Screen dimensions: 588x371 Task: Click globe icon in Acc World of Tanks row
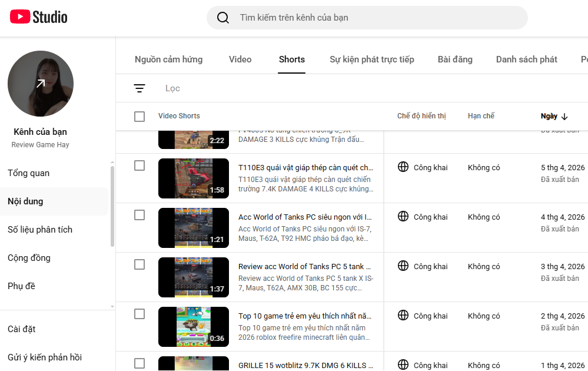point(403,216)
